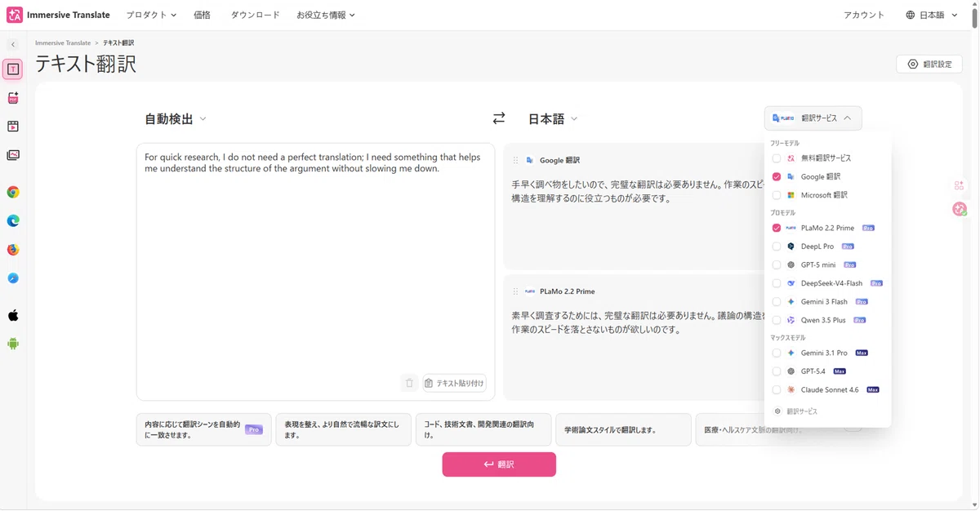Open the プロダクト dropdown menu
This screenshot has height=511, width=980.
coord(151,15)
